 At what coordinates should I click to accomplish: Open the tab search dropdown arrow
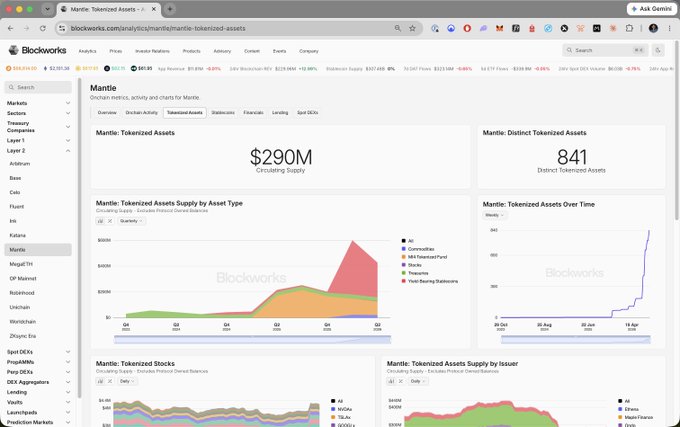(x=47, y=9)
